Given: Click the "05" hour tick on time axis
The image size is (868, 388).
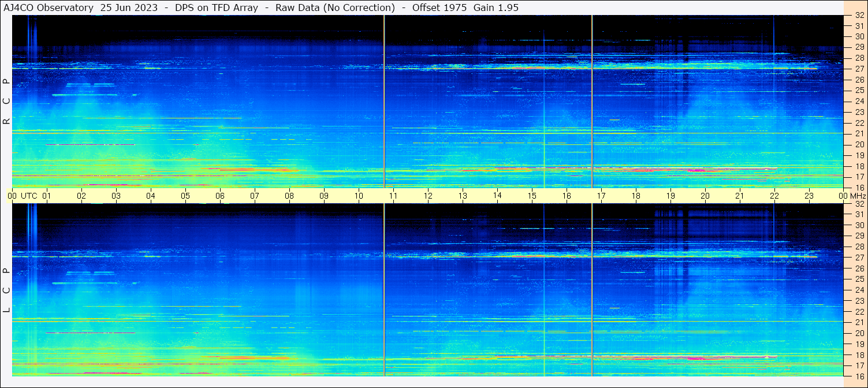Looking at the screenshot, I should [x=185, y=196].
